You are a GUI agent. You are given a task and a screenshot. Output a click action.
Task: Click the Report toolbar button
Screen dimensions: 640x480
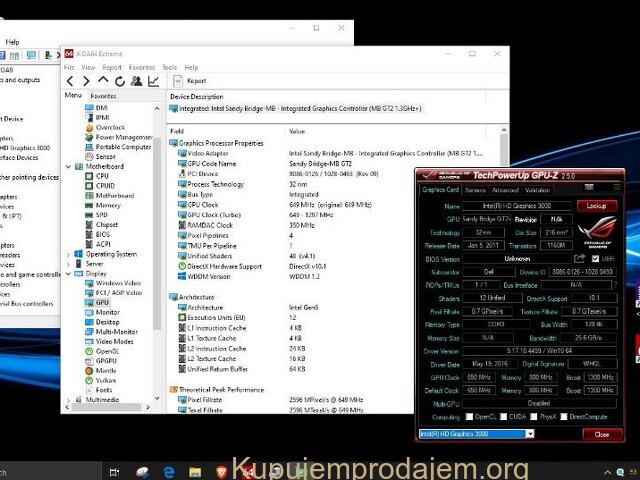[x=190, y=81]
